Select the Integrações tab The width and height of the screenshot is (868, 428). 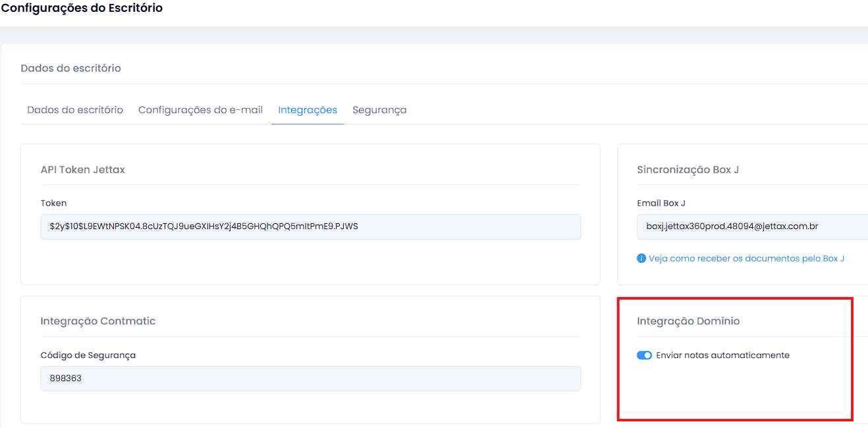tap(308, 110)
